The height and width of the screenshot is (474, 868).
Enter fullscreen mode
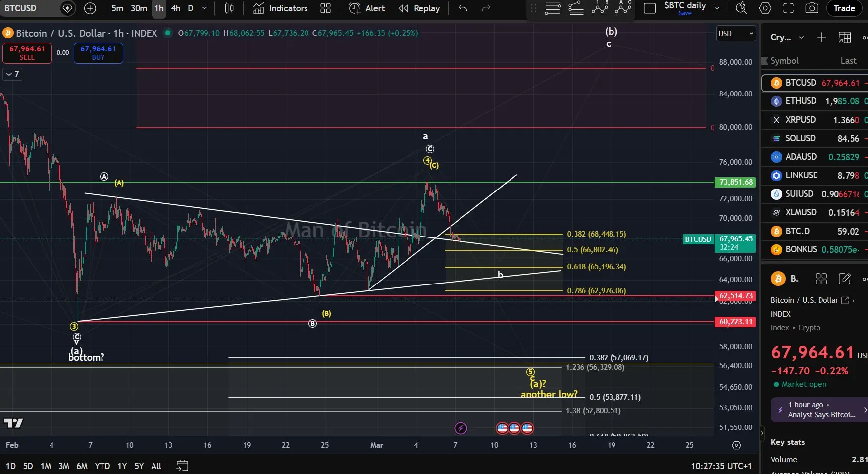(788, 8)
